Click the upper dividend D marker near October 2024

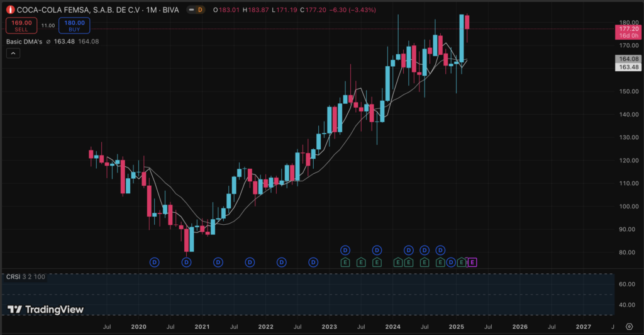pos(440,250)
